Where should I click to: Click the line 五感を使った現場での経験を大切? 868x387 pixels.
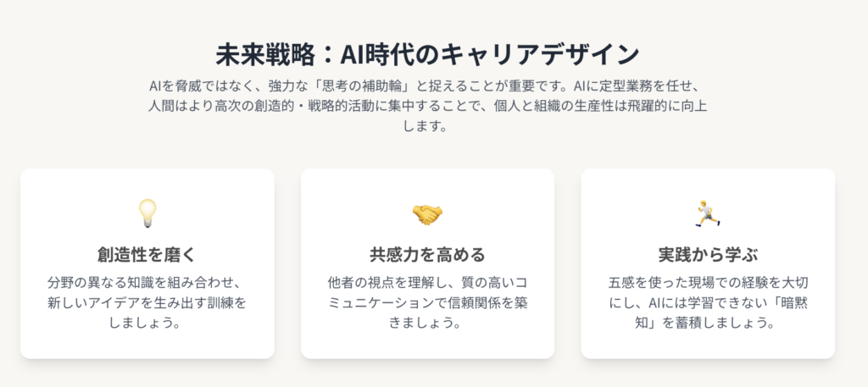pyautogui.click(x=707, y=282)
